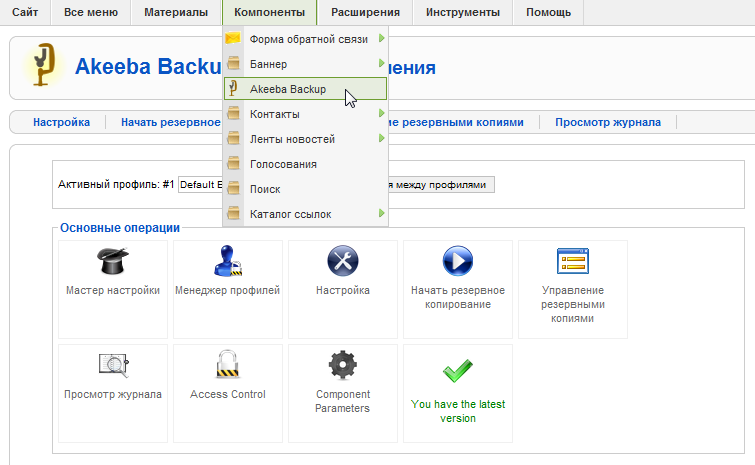Click the Access Control padlock icon

coord(228,364)
